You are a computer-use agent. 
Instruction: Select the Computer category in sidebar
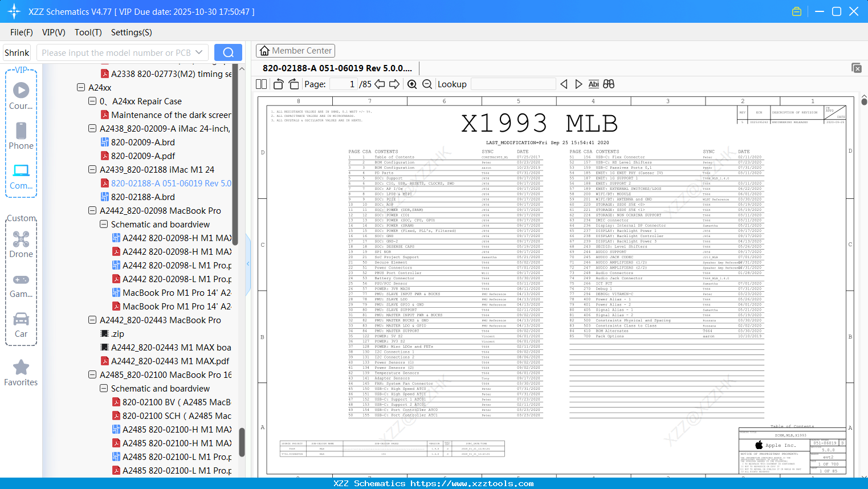click(x=21, y=176)
